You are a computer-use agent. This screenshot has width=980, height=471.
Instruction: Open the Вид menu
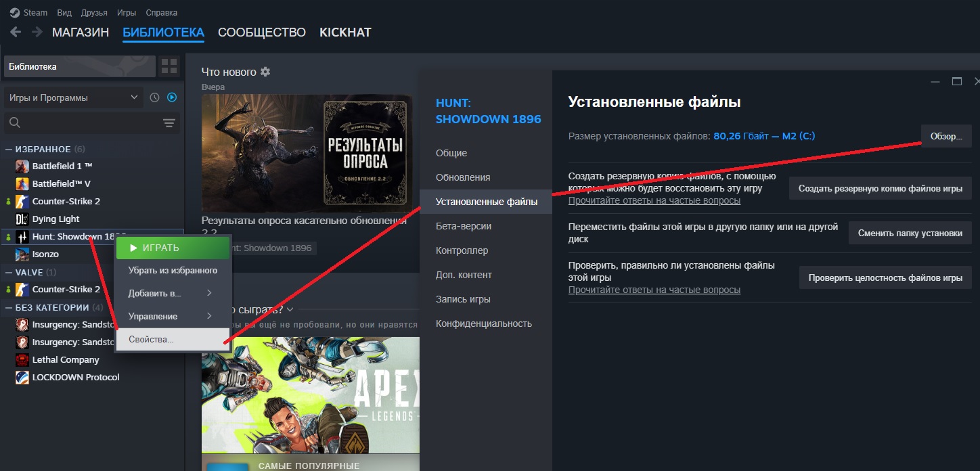(65, 13)
